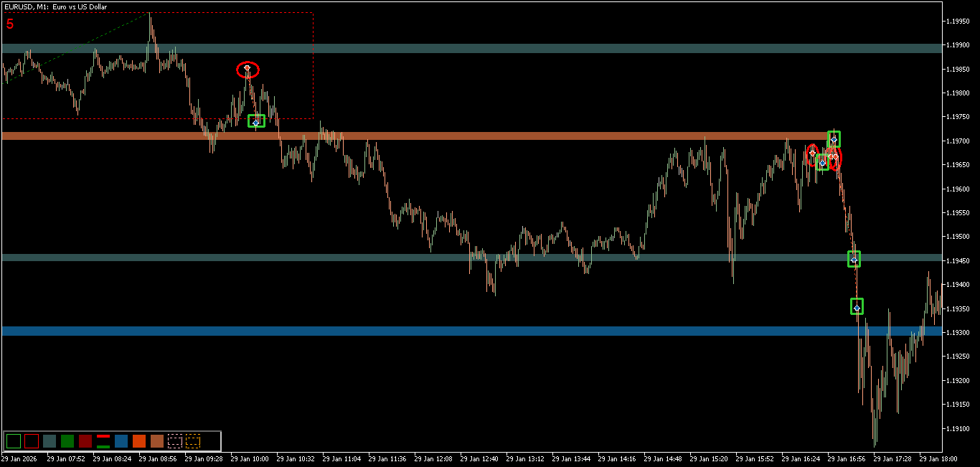Image resolution: width=980 pixels, height=467 pixels.
Task: Click the green-outlined box at the legend's left end
Action: (14, 442)
